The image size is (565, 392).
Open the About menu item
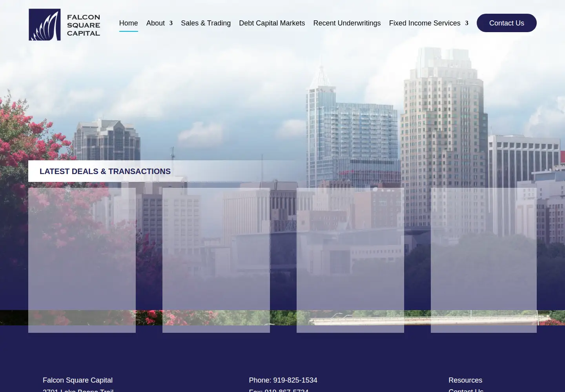pyautogui.click(x=155, y=23)
